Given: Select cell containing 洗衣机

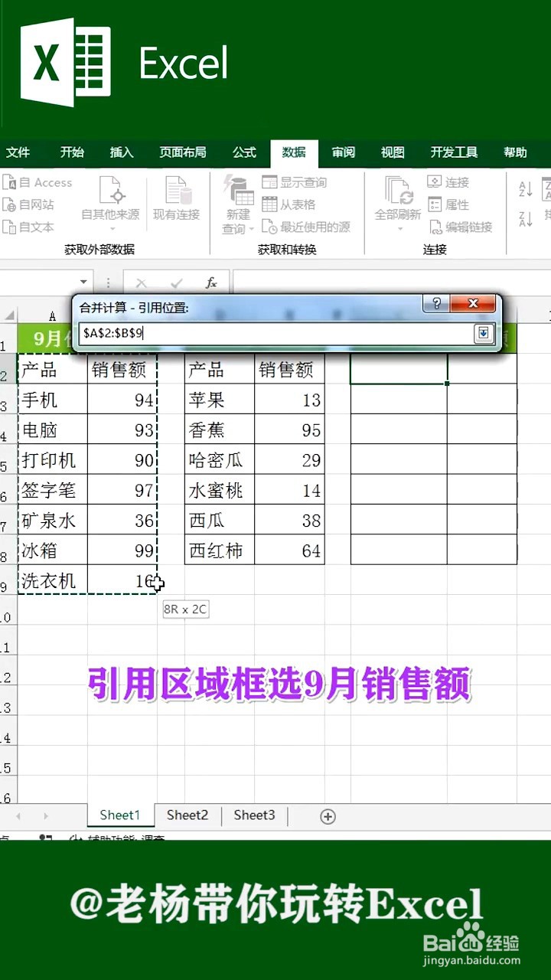Looking at the screenshot, I should 52,580.
